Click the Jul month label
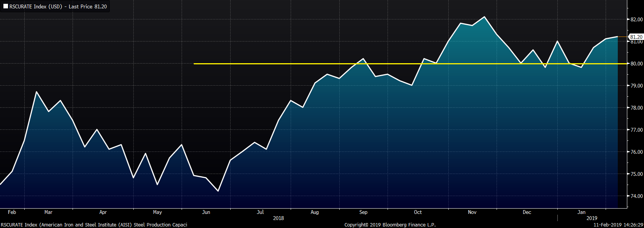 pyautogui.click(x=260, y=212)
